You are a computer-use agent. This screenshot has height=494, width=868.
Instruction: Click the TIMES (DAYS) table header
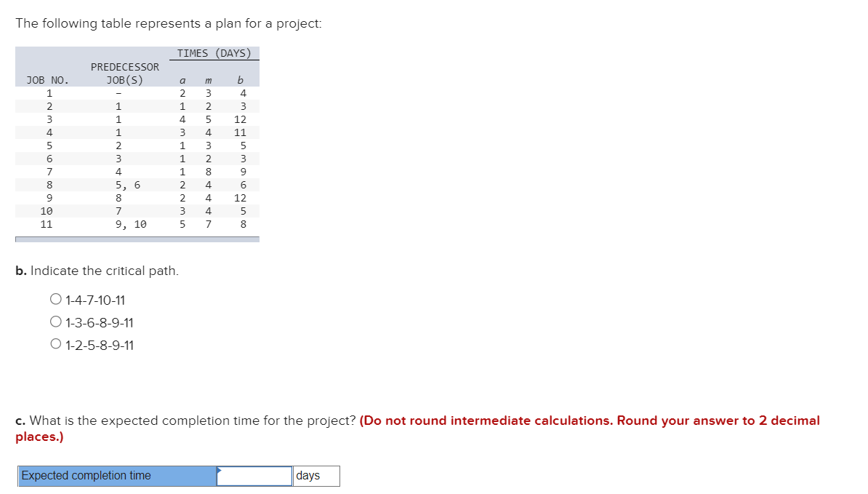[214, 52]
